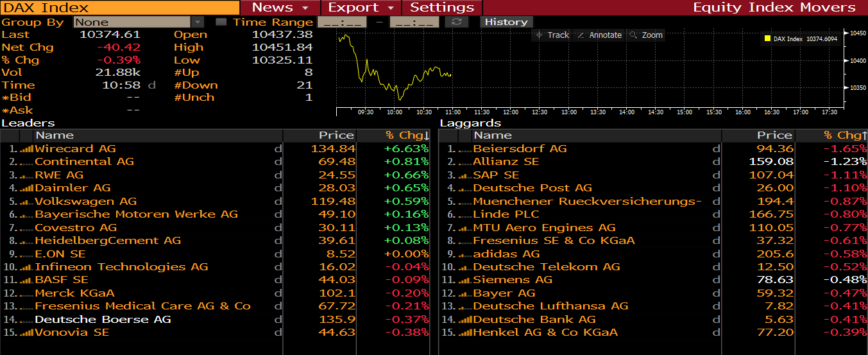Click Wirecard's +6.63% change value
This screenshot has height=355, width=868.
click(406, 149)
